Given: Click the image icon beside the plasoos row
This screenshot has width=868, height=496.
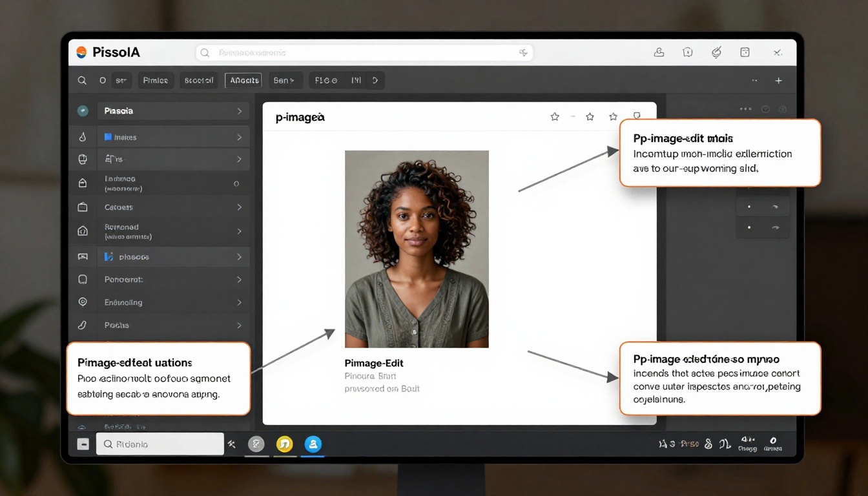Looking at the screenshot, I should click(82, 256).
